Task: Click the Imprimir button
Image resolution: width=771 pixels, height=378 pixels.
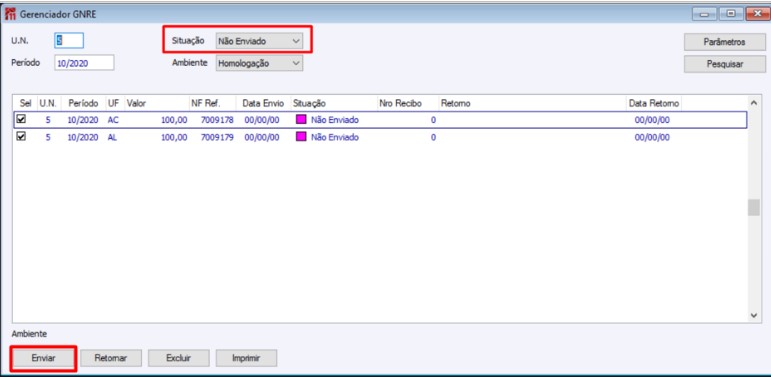Action: 246,358
